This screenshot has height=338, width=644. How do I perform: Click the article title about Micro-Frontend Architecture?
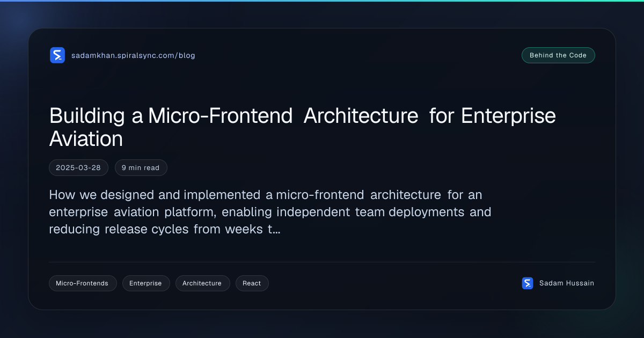coord(303,127)
